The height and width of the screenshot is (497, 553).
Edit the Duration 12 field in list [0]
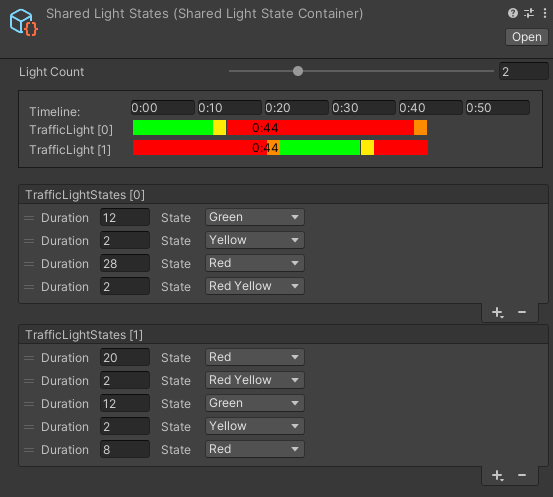pyautogui.click(x=125, y=217)
